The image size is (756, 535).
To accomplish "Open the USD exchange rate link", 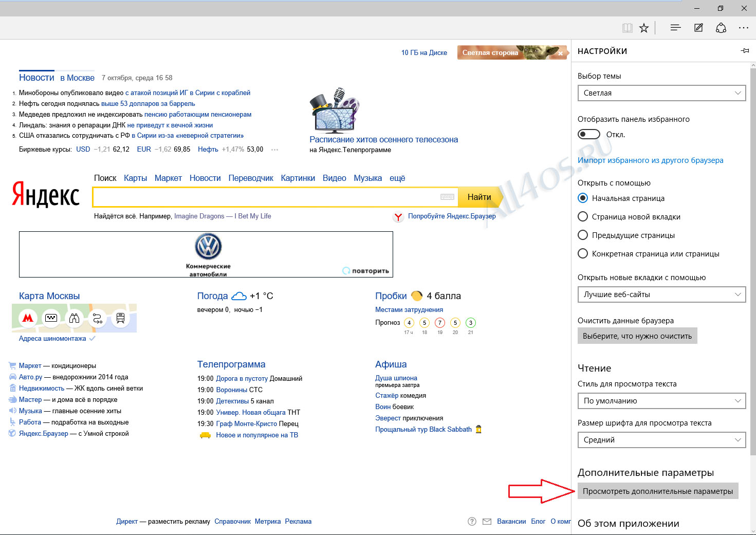I will [83, 149].
